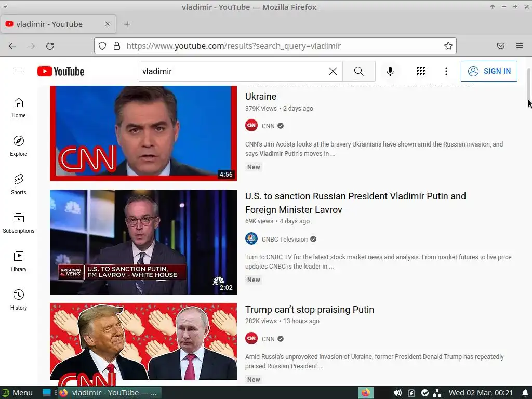This screenshot has width=532, height=399.
Task: Open the YouTube apps grid
Action: [421, 71]
